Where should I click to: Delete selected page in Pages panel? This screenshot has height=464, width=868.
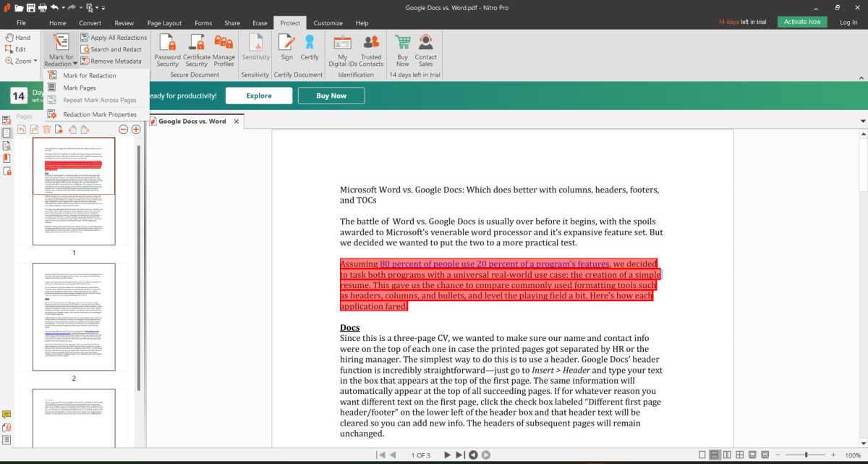(47, 129)
